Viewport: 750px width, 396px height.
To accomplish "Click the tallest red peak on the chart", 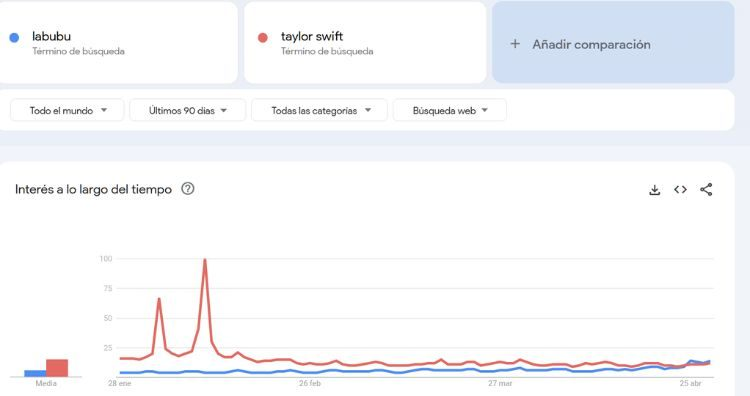I will coord(205,260).
